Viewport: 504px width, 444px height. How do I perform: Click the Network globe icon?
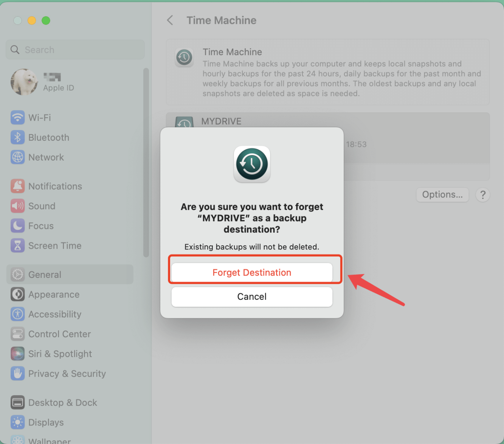(x=17, y=157)
